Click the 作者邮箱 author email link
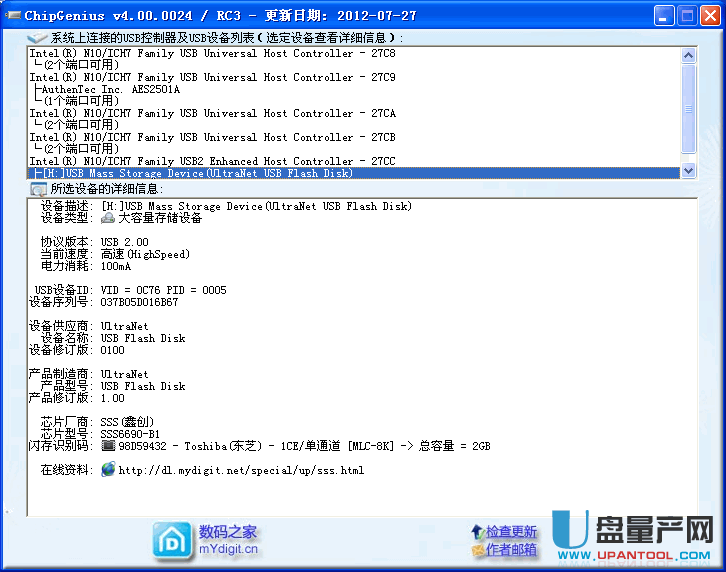 click(x=511, y=550)
